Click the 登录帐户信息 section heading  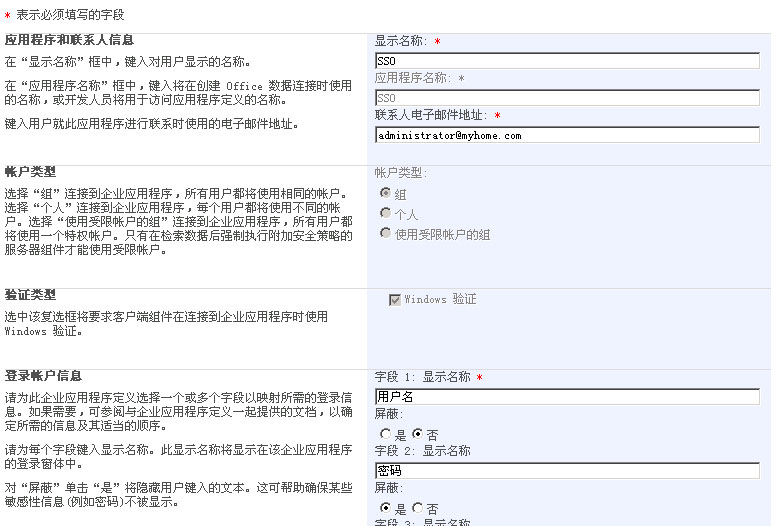[x=43, y=376]
